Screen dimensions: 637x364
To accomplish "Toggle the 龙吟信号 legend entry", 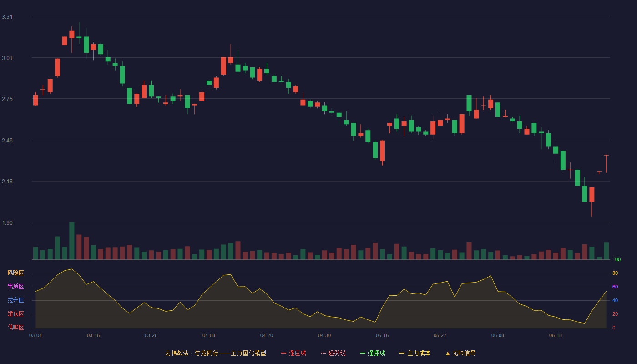I will [x=460, y=353].
